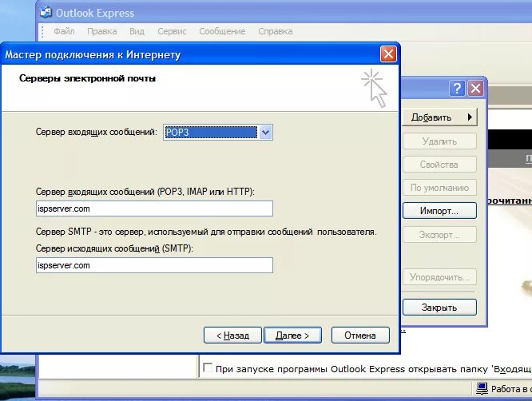Click the outgoing SMTP server input field
Image resolution: width=532 pixels, height=401 pixels.
[x=154, y=265]
